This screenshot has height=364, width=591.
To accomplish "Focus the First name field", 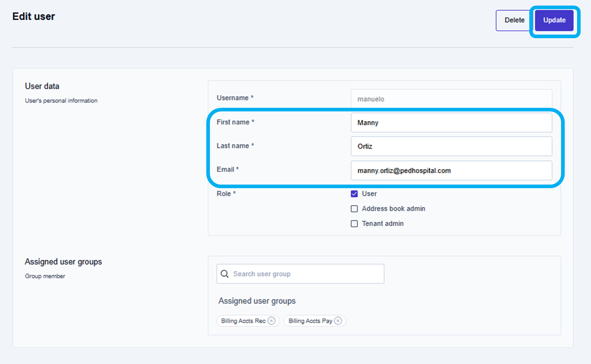I will (x=451, y=123).
